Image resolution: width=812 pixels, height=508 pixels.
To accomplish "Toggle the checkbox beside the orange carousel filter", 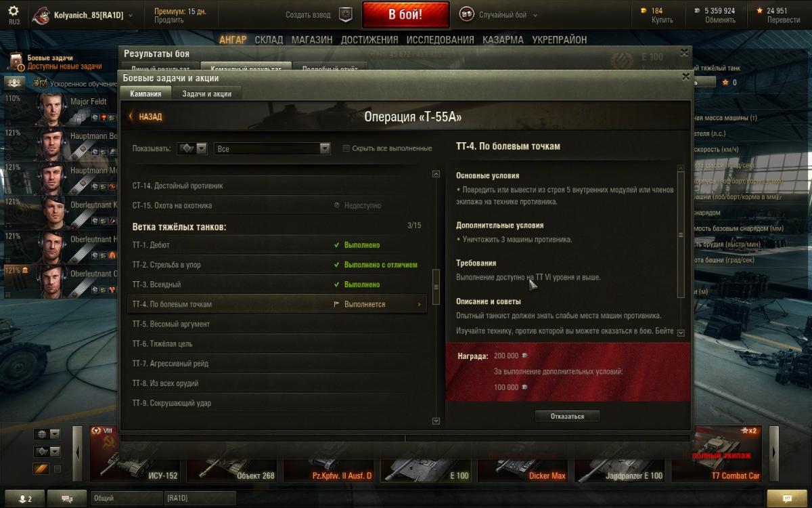I will click(x=58, y=469).
